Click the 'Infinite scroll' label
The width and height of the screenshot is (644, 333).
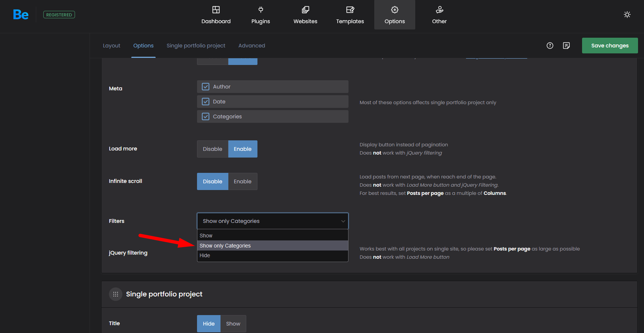click(x=125, y=181)
